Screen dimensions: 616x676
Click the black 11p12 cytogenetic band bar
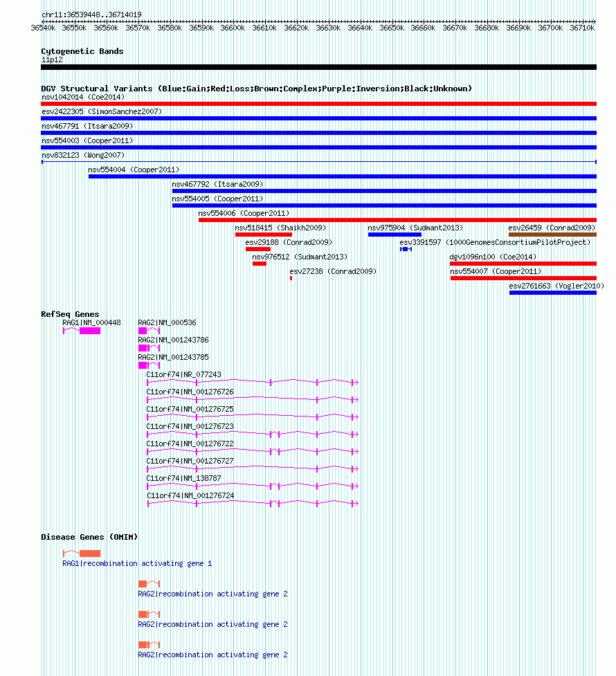(319, 67)
